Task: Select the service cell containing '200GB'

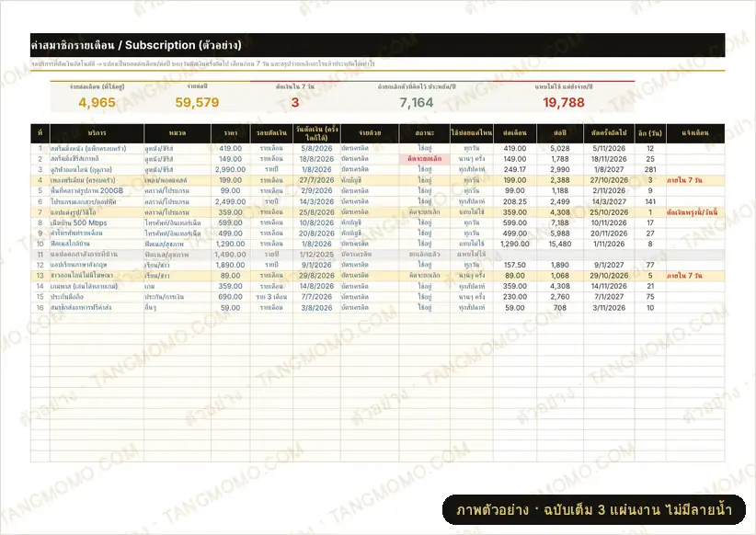Action: pyautogui.click(x=97, y=191)
